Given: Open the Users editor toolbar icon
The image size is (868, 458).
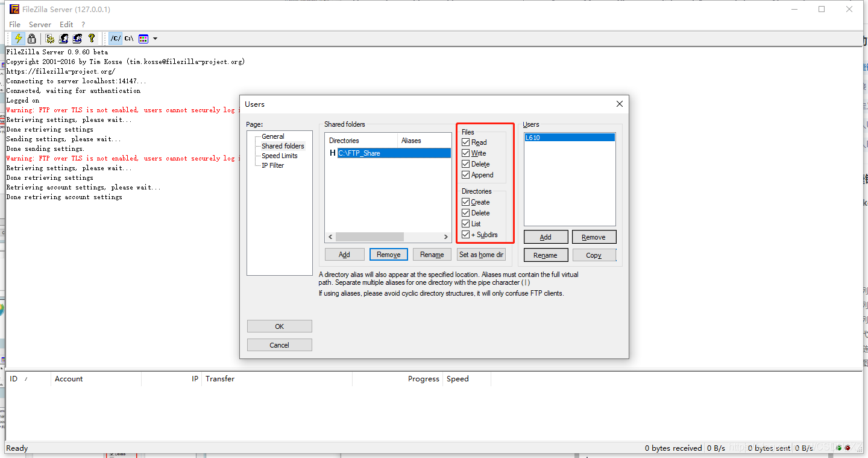Looking at the screenshot, I should point(63,39).
